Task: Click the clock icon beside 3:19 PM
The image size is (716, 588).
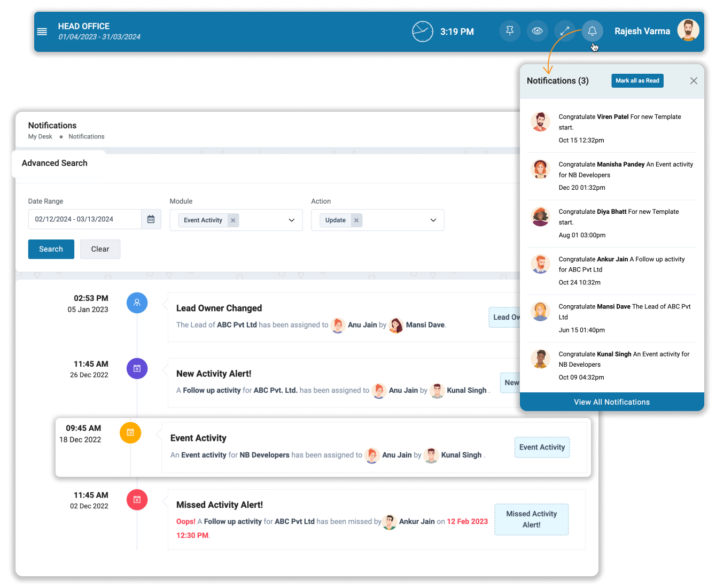Action: pyautogui.click(x=423, y=31)
